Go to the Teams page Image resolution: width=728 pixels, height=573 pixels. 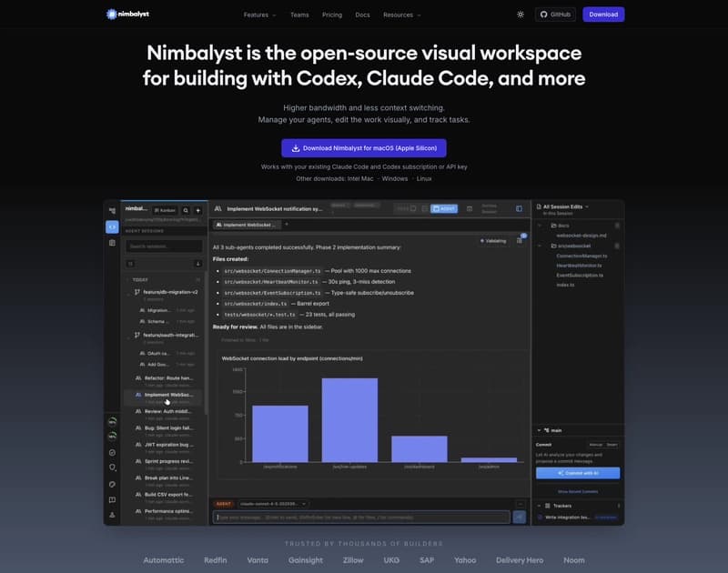tap(299, 15)
